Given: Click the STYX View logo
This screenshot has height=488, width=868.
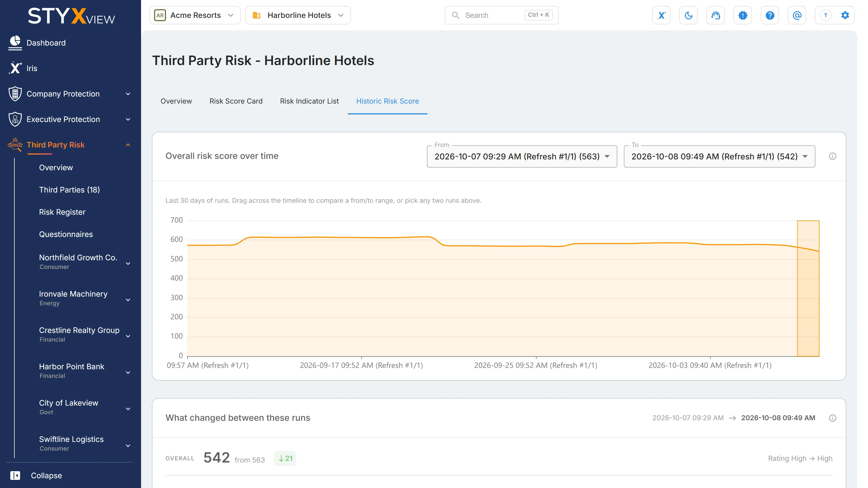Looking at the screenshot, I should point(71,16).
